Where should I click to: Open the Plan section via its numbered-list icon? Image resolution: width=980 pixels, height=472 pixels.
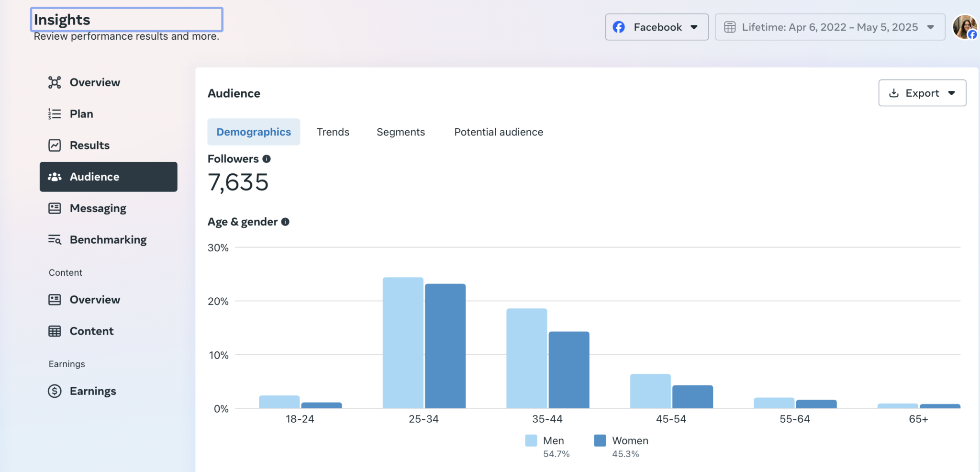click(x=55, y=113)
